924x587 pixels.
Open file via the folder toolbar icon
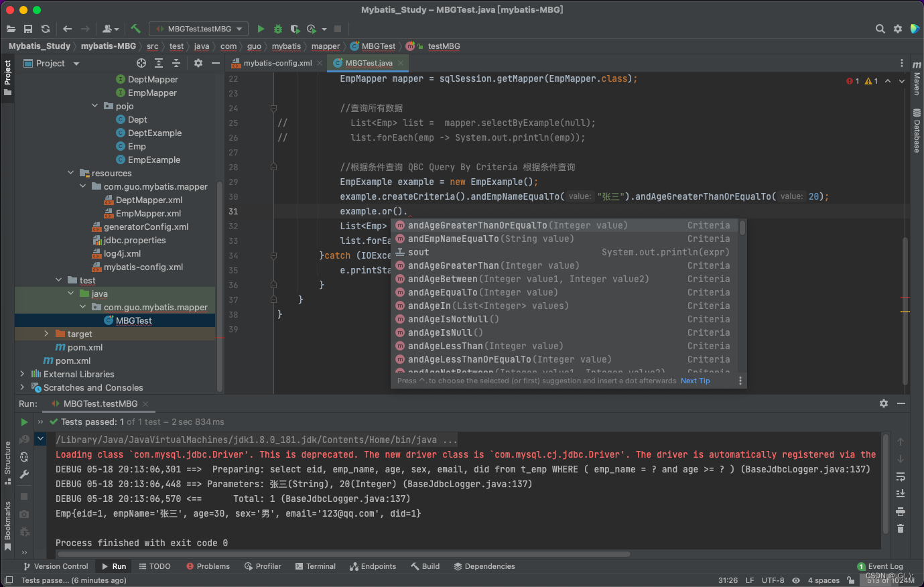(11, 29)
